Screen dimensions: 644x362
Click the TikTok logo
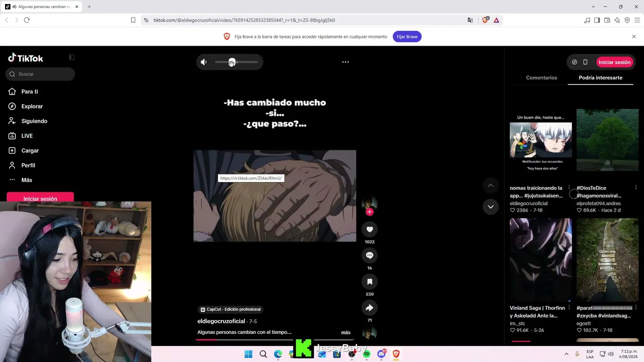26,58
